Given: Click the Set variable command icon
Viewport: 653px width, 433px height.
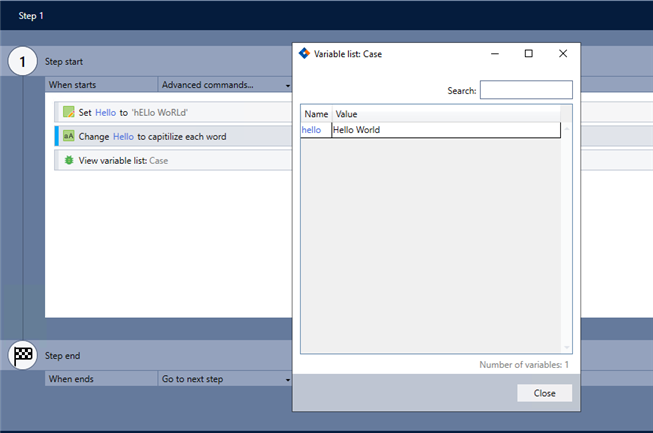Looking at the screenshot, I should pos(69,112).
